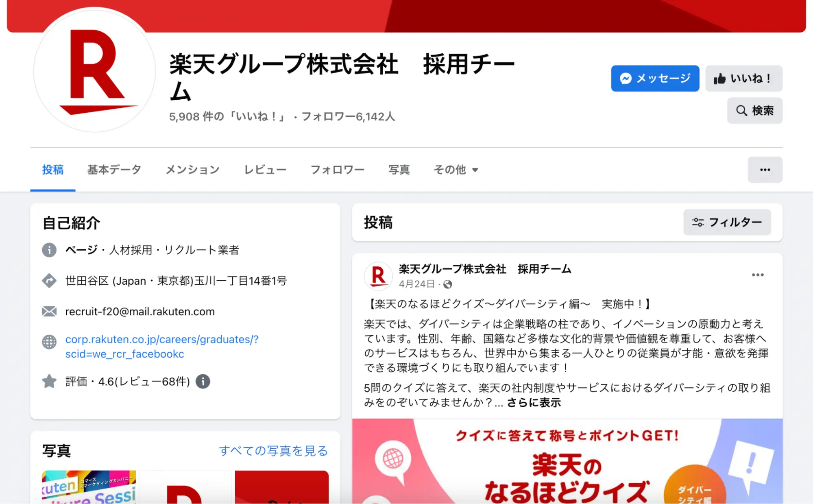Open the フィルター posts filter
This screenshot has height=504, width=813.
727,222
